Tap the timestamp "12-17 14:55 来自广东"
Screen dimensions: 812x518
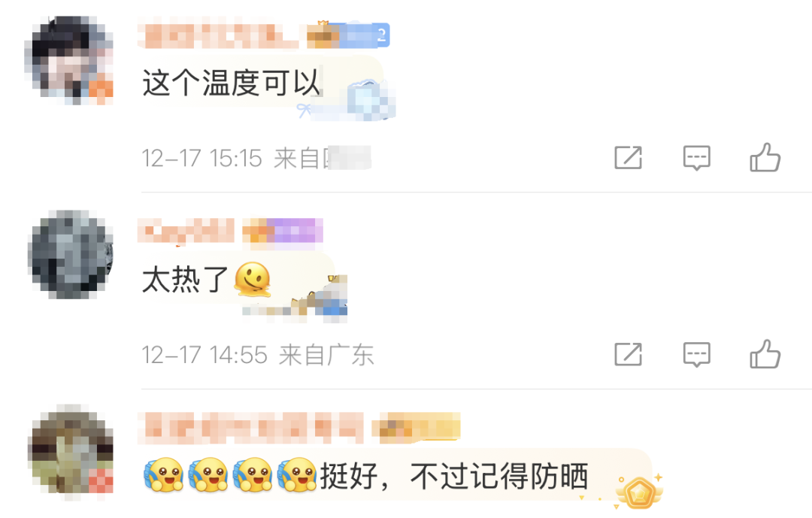(x=257, y=356)
